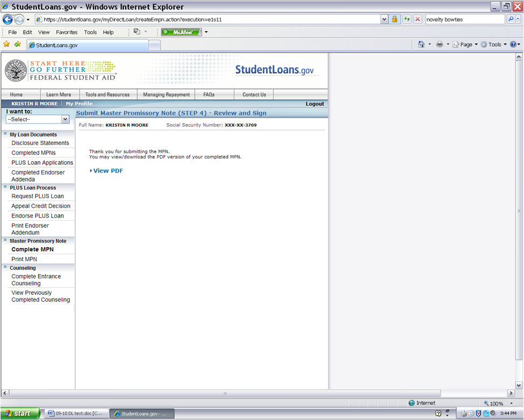Expand the Page menu dropdown
The width and height of the screenshot is (524, 420).
click(465, 45)
